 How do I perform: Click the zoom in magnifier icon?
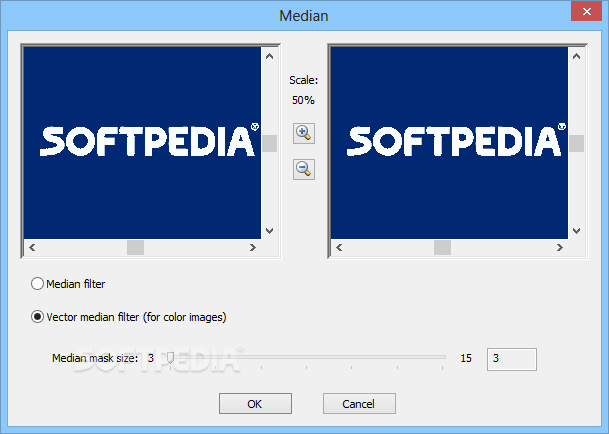(304, 133)
